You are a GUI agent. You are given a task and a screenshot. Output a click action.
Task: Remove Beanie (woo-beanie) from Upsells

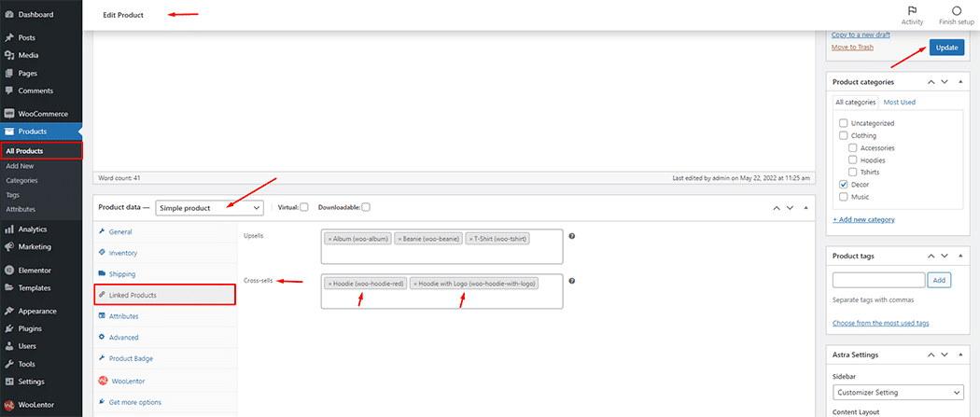click(400, 239)
